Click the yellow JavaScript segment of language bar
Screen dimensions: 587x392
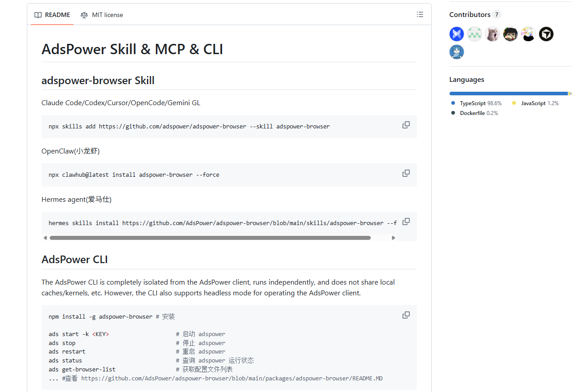[x=569, y=94]
